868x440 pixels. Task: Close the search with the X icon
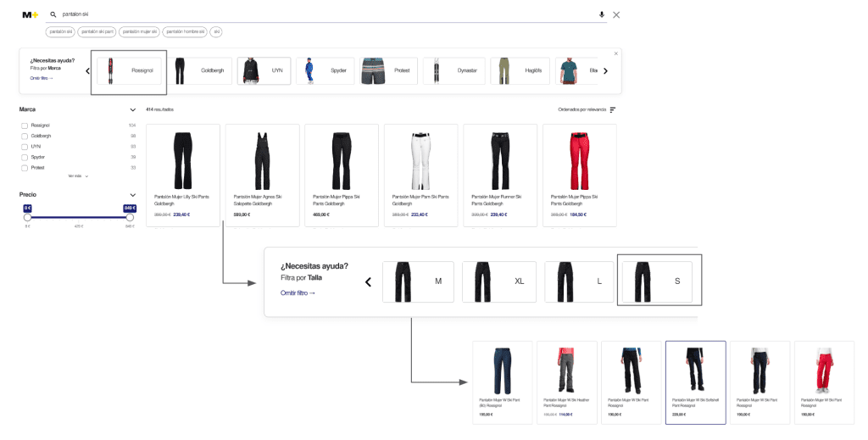tap(616, 14)
